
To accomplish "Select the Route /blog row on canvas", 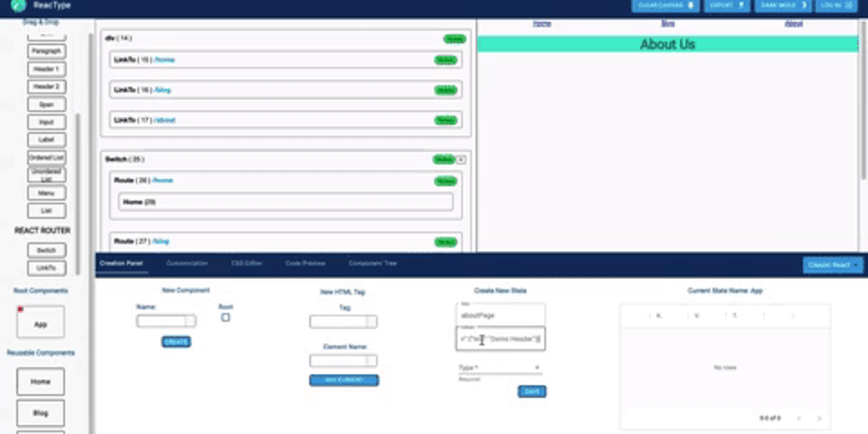I will coord(286,242).
